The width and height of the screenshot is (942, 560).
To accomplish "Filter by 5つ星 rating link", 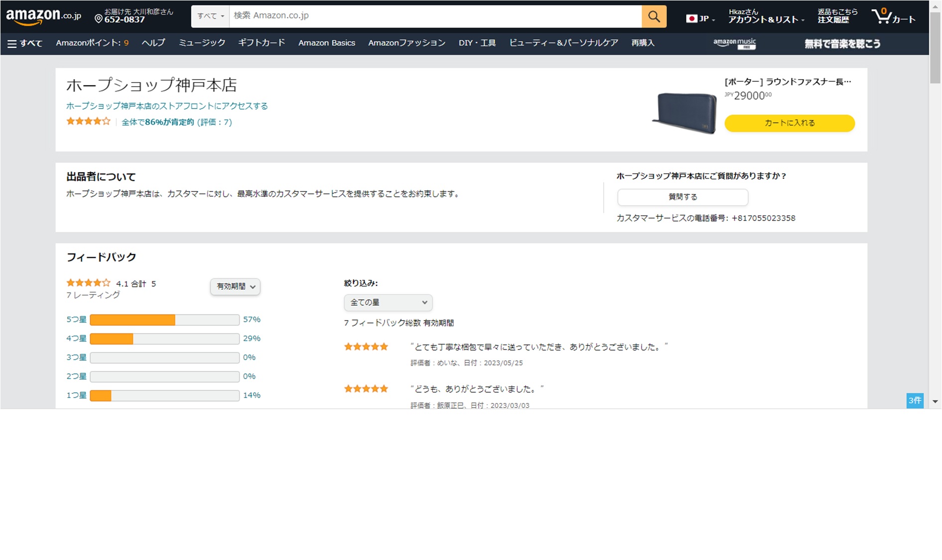I will pos(76,320).
